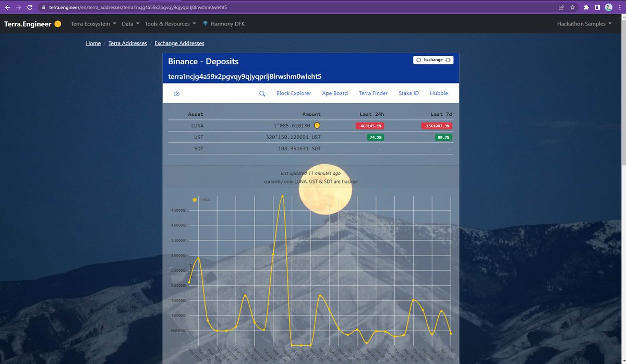626x364 pixels.
Task: Expand the Terra Ecosystem dropdown
Action: 93,24
